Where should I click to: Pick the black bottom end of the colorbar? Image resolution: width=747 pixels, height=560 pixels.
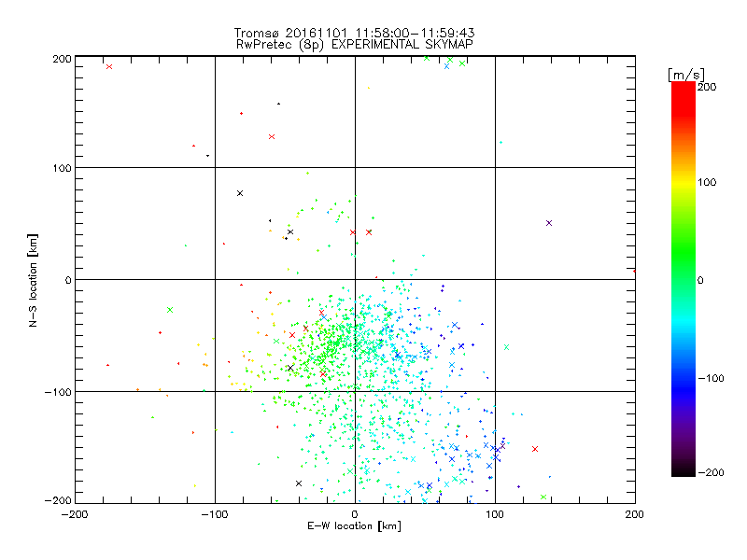684,471
